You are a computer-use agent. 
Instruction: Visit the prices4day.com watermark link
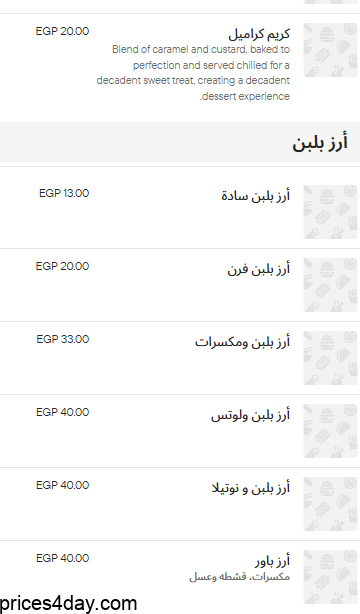coord(69,603)
